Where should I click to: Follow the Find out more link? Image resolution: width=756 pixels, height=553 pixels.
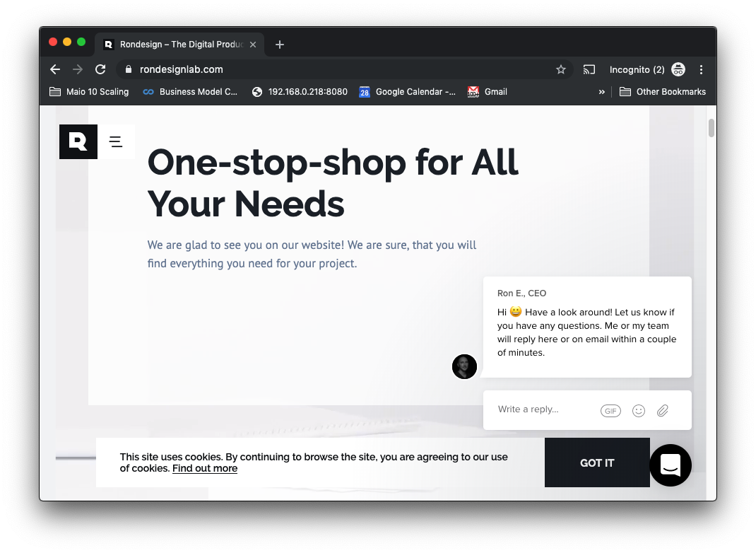click(x=205, y=469)
